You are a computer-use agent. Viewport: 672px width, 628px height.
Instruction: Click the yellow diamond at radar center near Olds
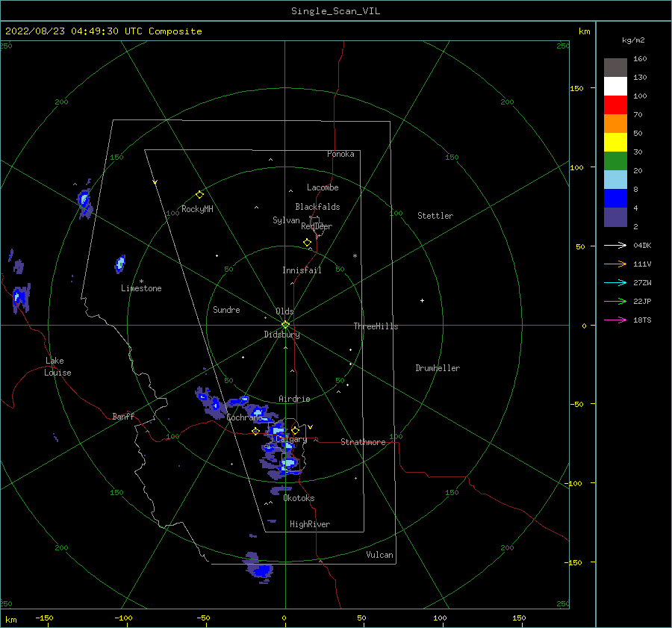pyautogui.click(x=285, y=325)
